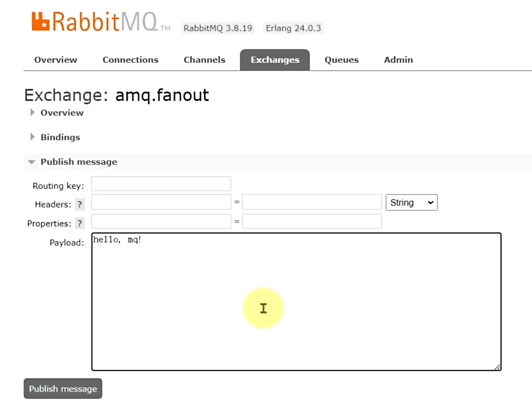Open the String header type dropdown
The image size is (532, 402).
coord(411,203)
